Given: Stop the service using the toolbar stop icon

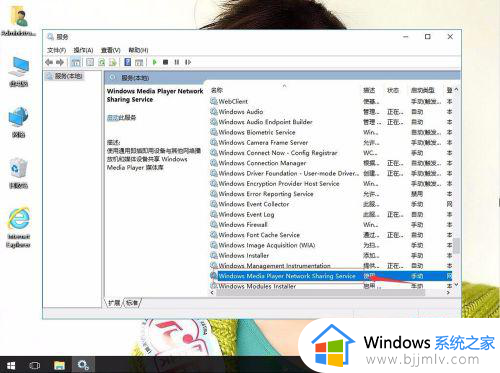Looking at the screenshot, I should pyautogui.click(x=165, y=62).
